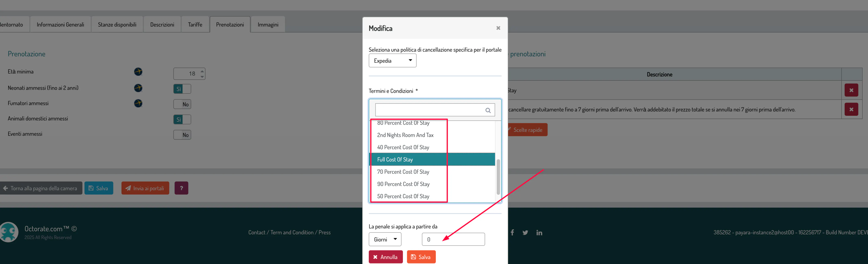Toggle Neonati ammessi switch
The image size is (868, 264).
click(182, 89)
